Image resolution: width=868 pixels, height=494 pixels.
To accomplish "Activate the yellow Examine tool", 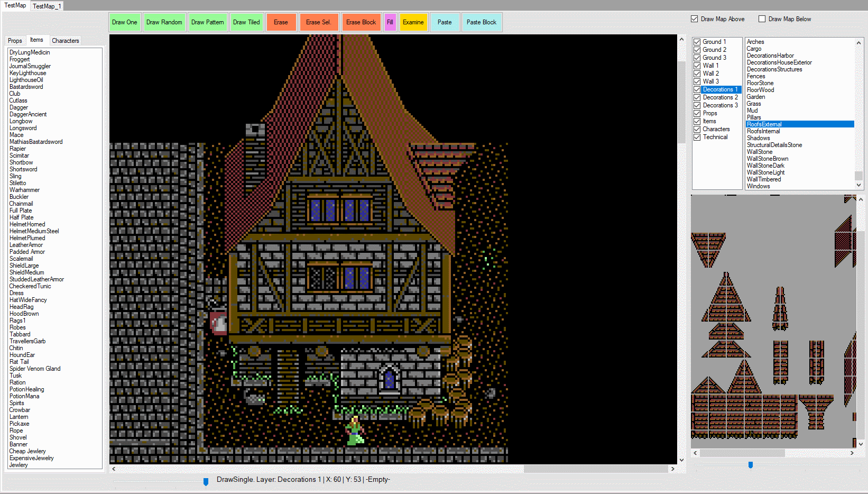I will pos(413,22).
